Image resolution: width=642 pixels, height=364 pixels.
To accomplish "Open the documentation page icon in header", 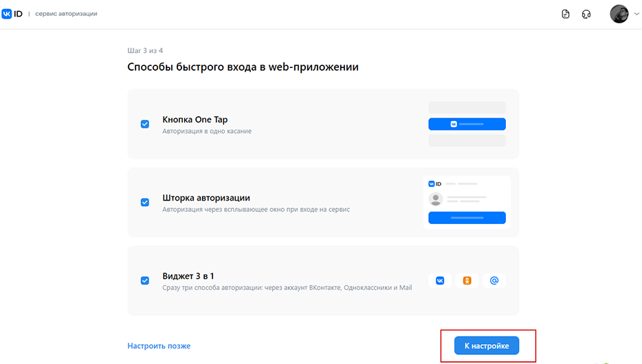I will pos(566,14).
